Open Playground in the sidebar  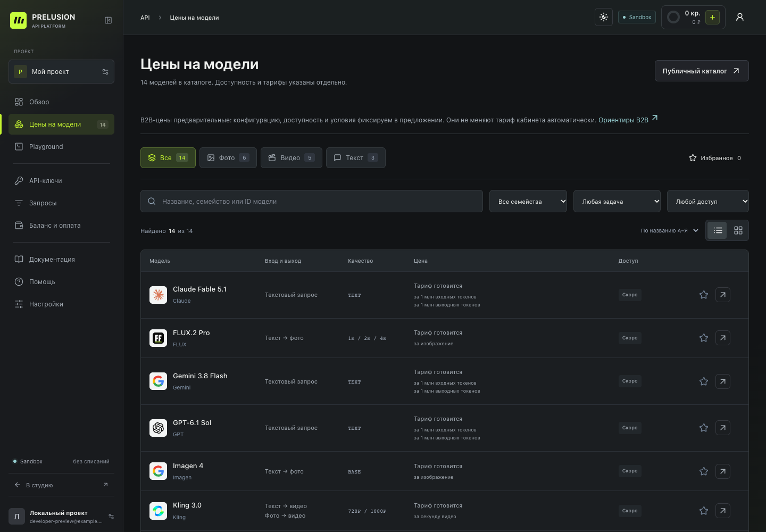[61, 147]
